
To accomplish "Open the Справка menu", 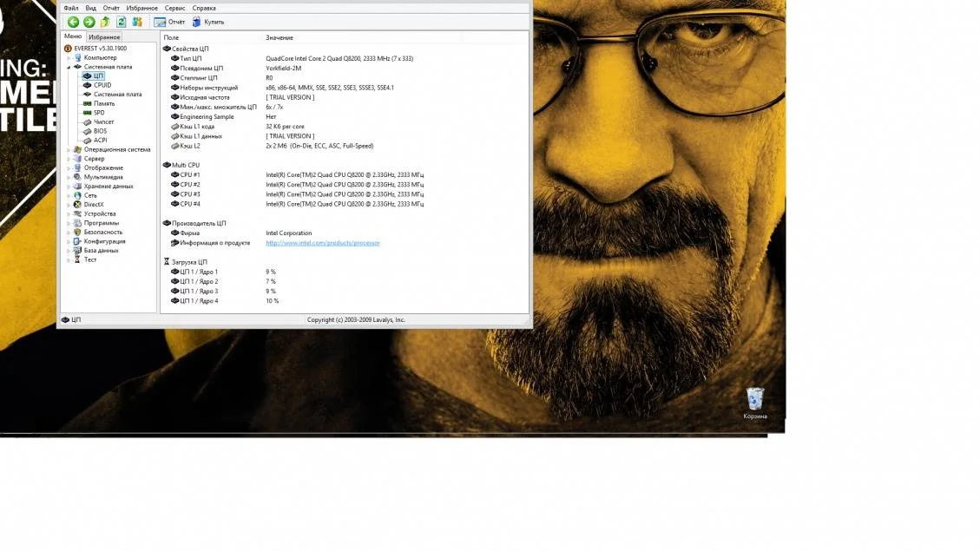I will [x=204, y=8].
